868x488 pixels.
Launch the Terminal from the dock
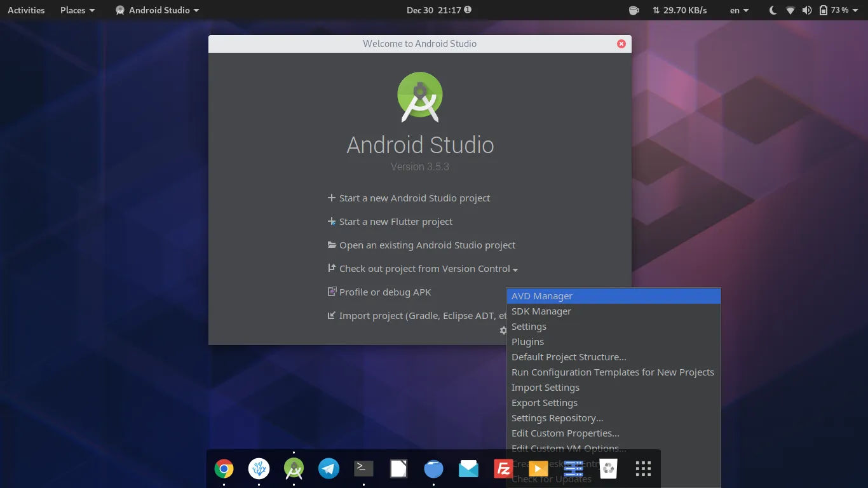click(x=363, y=469)
